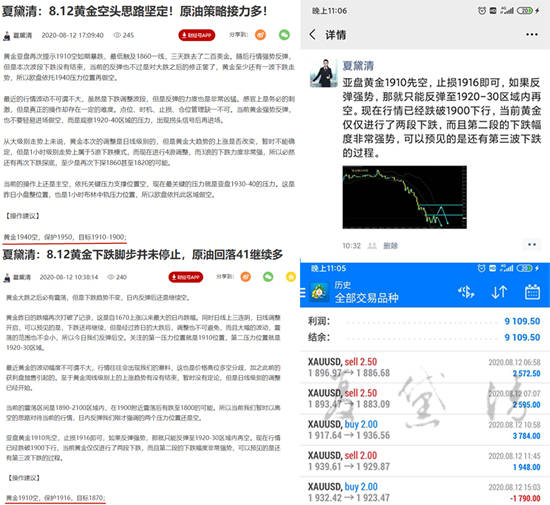This screenshot has height=505, width=550.
Task: Click the view count eye icon showing 240
Action: (110, 277)
